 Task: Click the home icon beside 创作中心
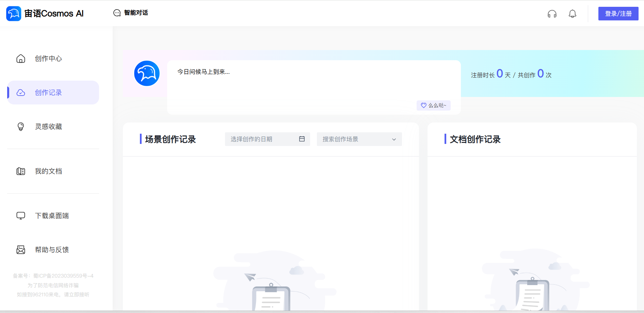[x=21, y=59]
